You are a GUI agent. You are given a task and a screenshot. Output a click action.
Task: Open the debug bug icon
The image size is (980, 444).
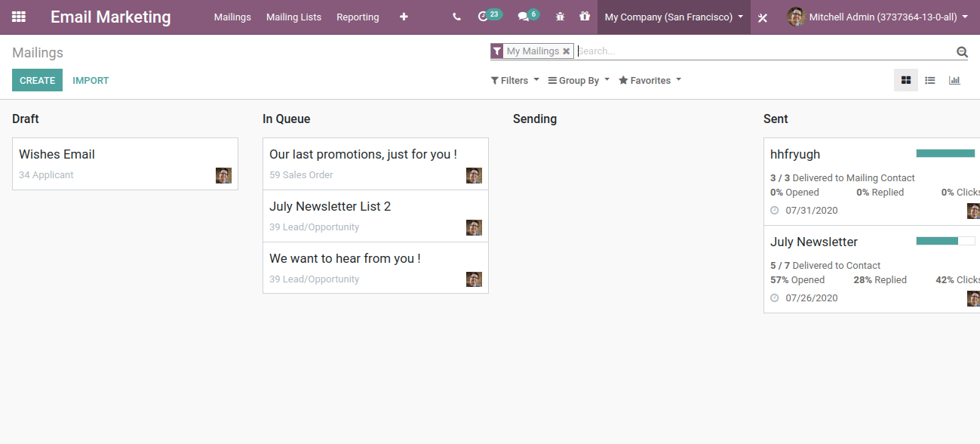click(x=560, y=17)
